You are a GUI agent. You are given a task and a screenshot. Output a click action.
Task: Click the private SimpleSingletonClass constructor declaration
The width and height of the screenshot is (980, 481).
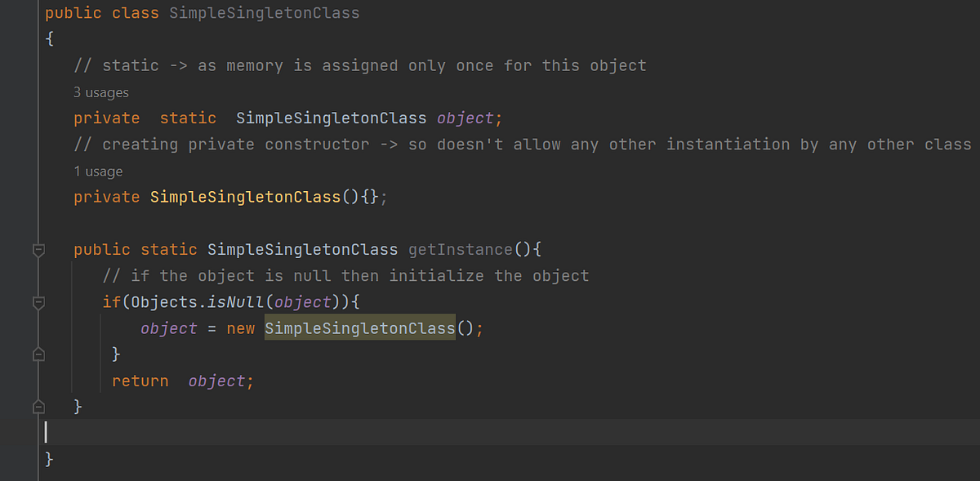pyautogui.click(x=229, y=196)
